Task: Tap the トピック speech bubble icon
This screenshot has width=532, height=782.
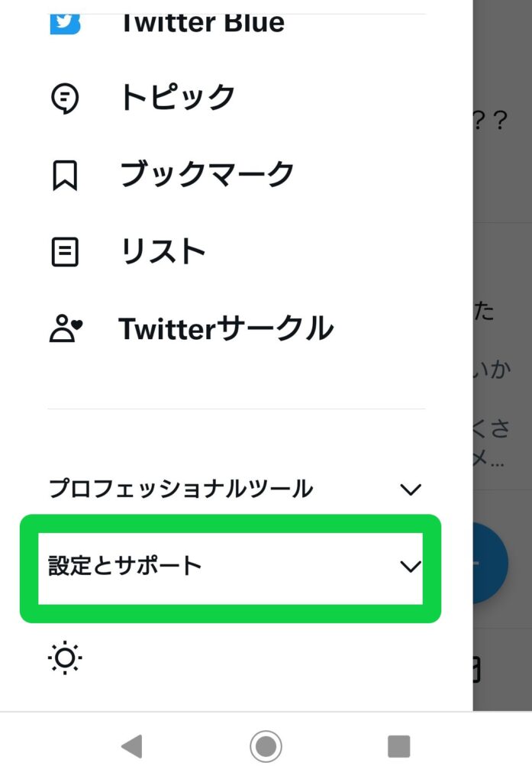Action: point(65,98)
